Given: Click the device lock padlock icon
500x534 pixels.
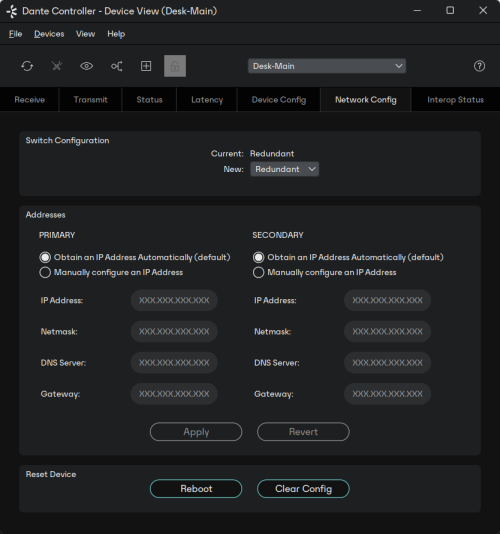Looking at the screenshot, I should [x=175, y=66].
